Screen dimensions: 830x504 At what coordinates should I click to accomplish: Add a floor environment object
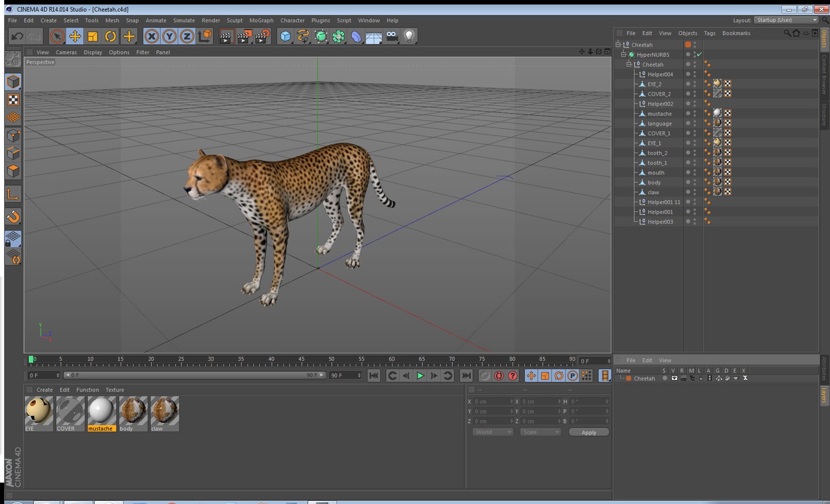tap(374, 36)
